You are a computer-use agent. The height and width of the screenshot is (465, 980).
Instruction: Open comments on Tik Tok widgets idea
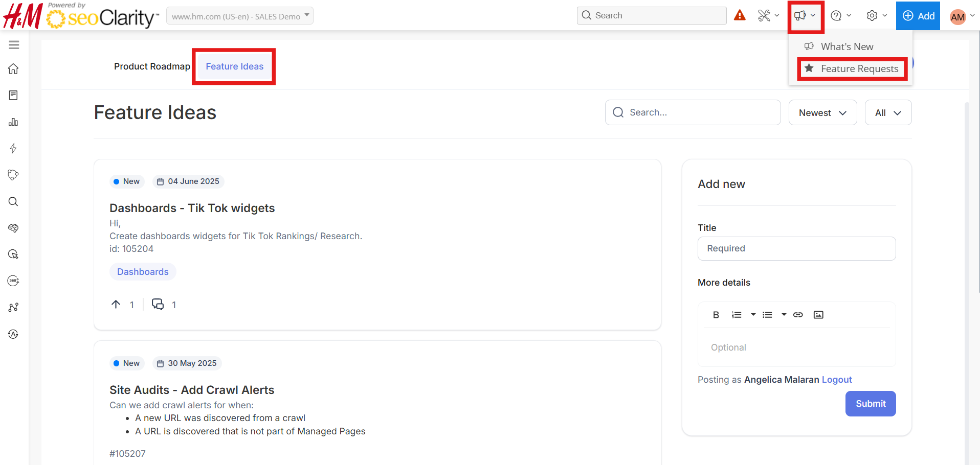[x=158, y=305]
